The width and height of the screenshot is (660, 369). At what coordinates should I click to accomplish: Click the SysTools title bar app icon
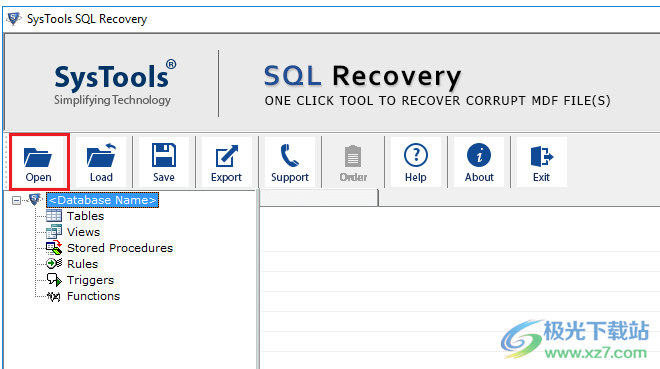[14, 19]
